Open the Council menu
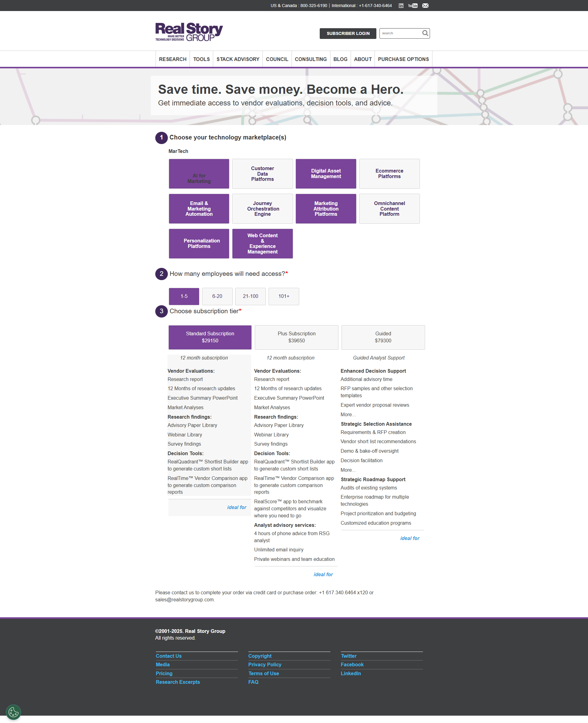Screen dimensions: 588x723 277,59
